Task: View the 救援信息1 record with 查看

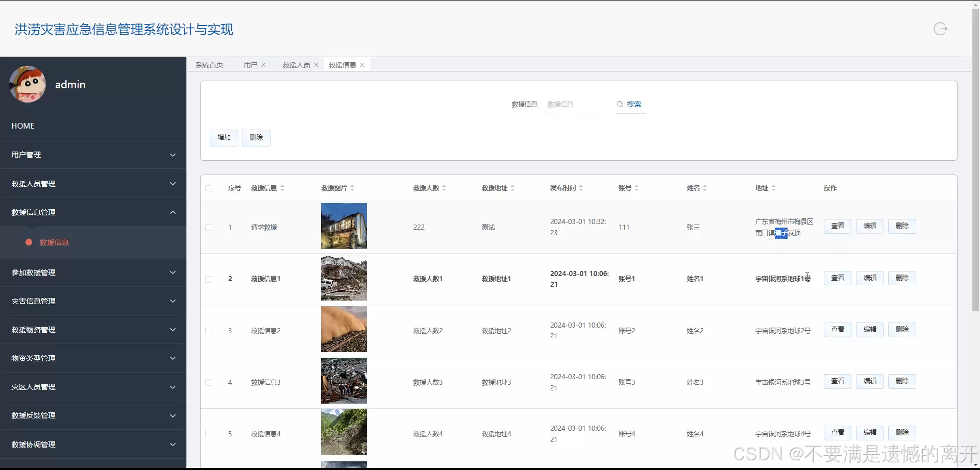Action: 838,278
